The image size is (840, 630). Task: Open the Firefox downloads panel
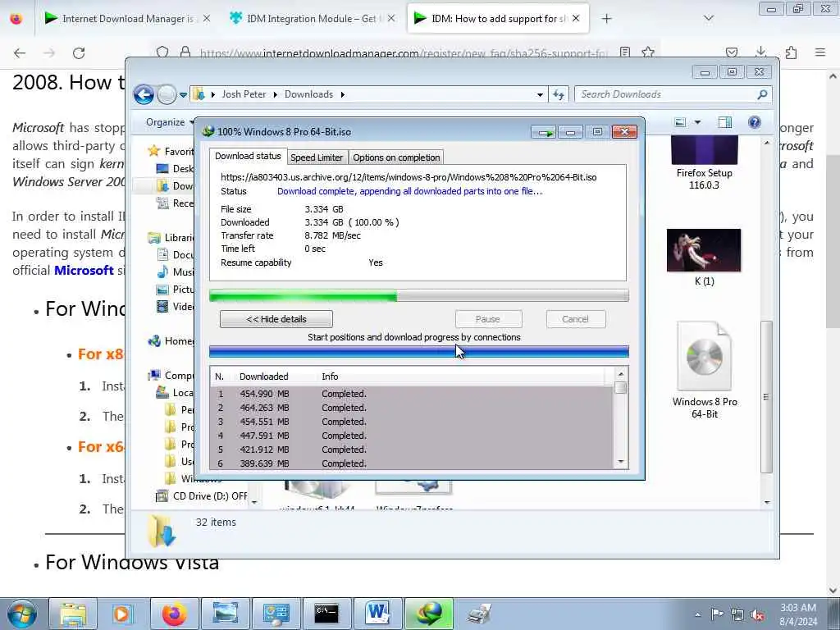tap(760, 52)
